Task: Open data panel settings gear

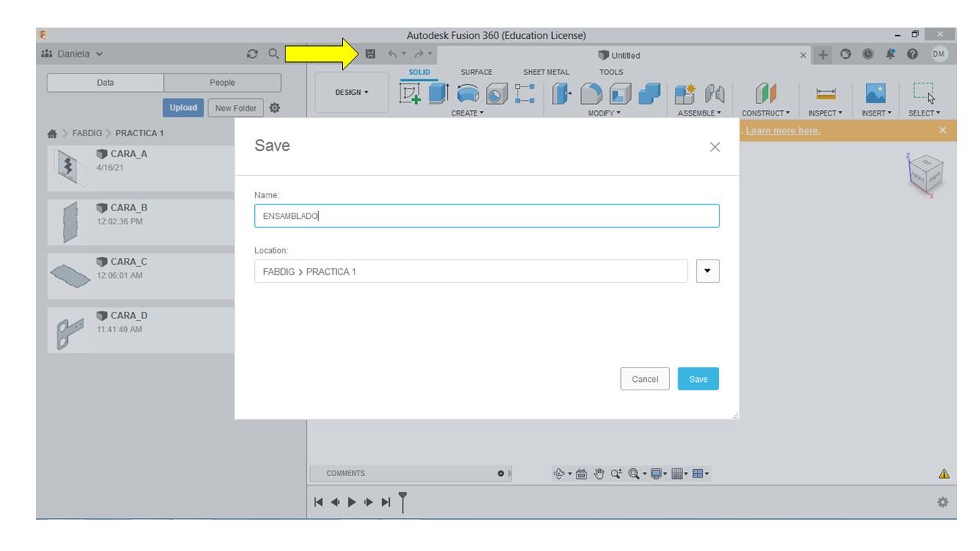Action: point(273,108)
